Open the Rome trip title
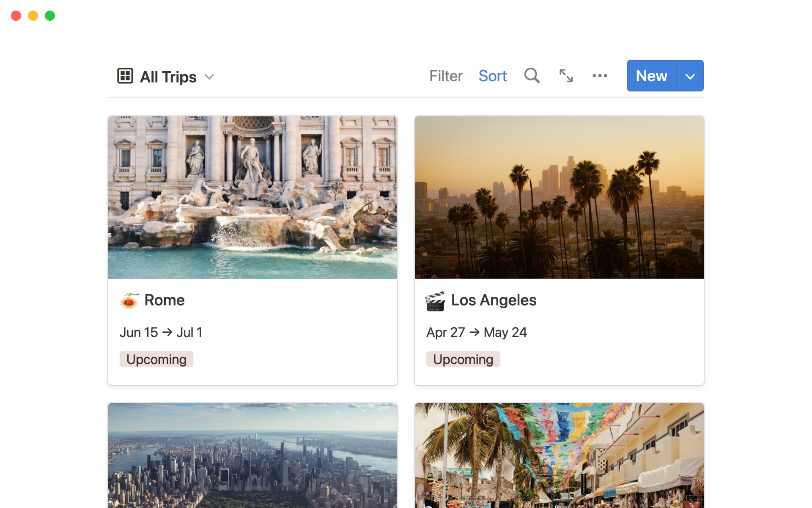The height and width of the screenshot is (508, 812). [165, 300]
